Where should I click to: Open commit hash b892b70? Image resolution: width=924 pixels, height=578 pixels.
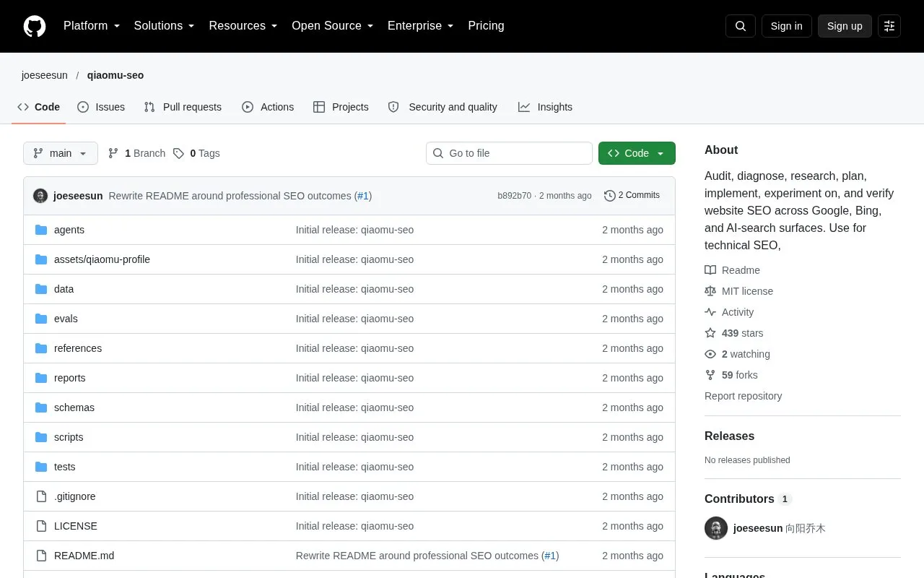point(514,196)
